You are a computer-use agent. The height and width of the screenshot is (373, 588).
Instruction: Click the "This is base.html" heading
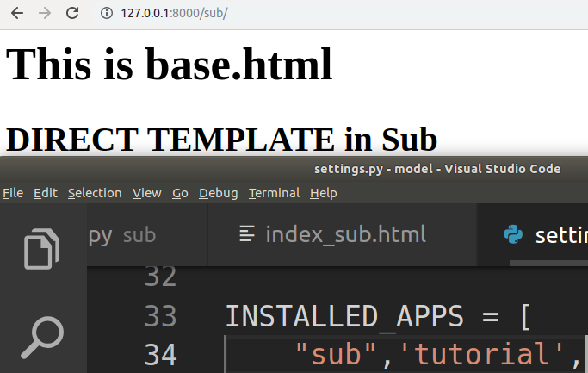169,64
